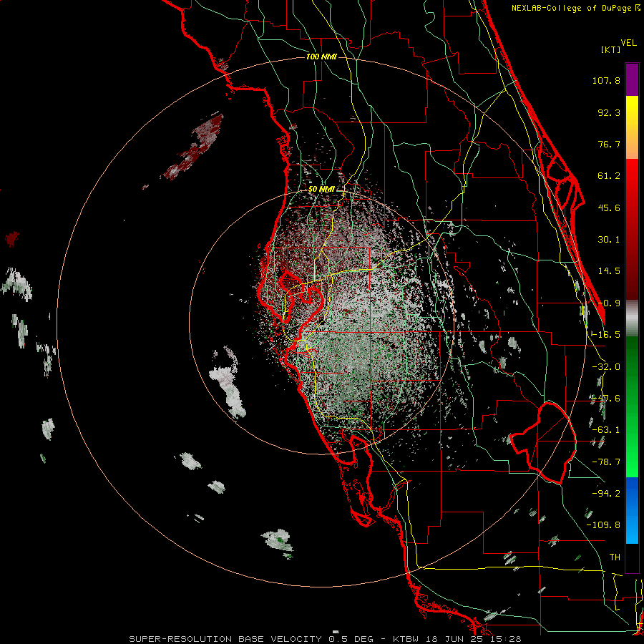Select the 76.7 legend value
This screenshot has width=644, height=644.
[609, 144]
